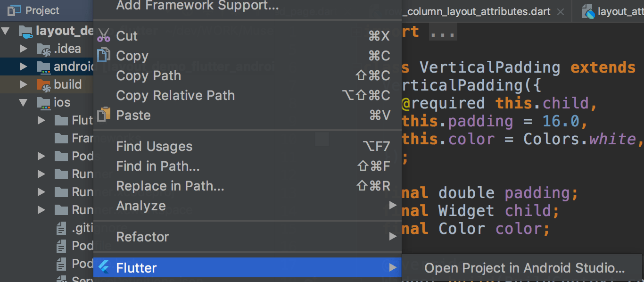Select Open Project in Android Studio

coord(524,268)
